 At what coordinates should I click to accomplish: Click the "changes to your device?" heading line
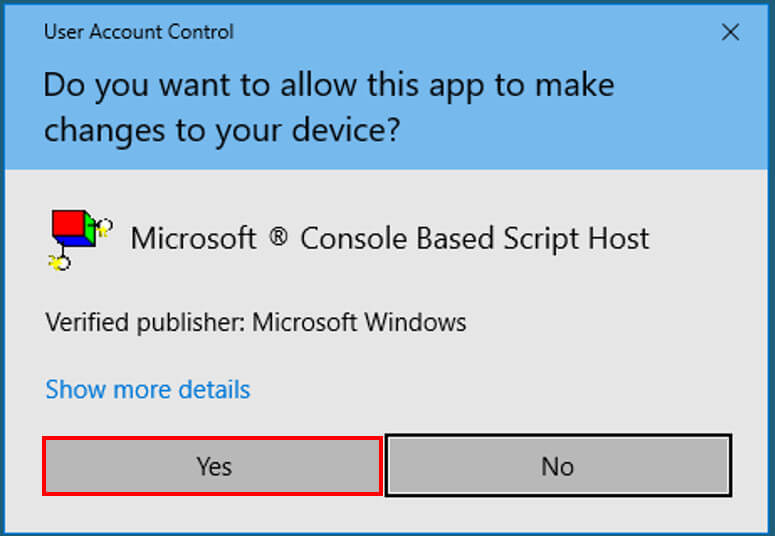point(221,130)
